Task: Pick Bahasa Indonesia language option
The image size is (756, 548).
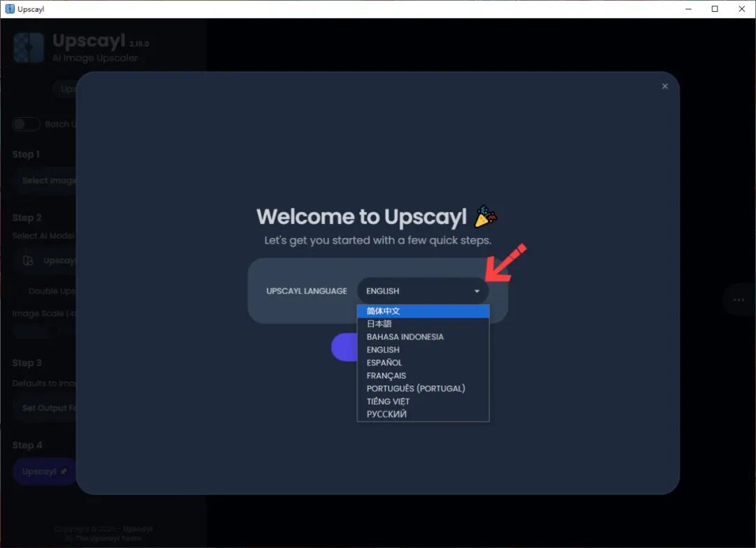Action: 423,337
